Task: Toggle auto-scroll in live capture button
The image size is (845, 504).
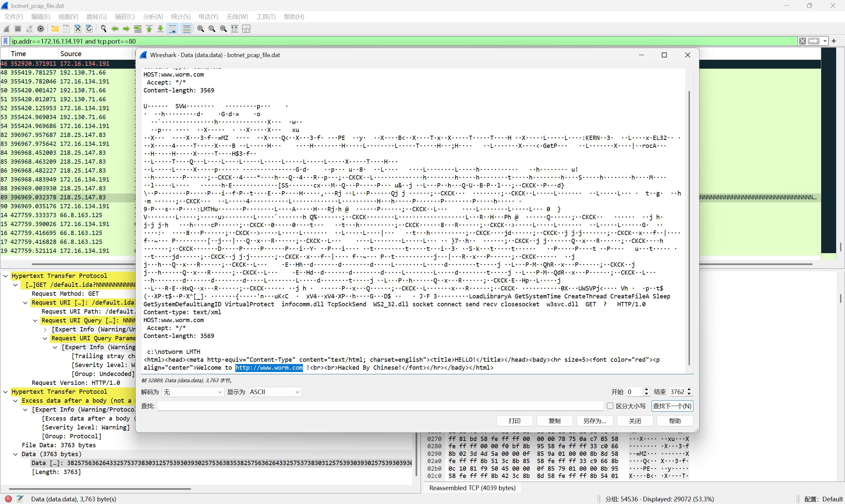Action: click(x=173, y=29)
